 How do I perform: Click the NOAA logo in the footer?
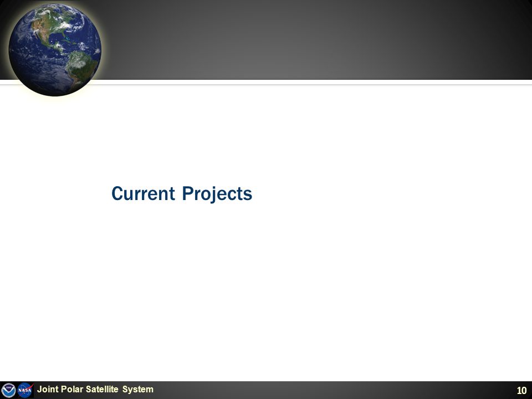click(x=8, y=390)
